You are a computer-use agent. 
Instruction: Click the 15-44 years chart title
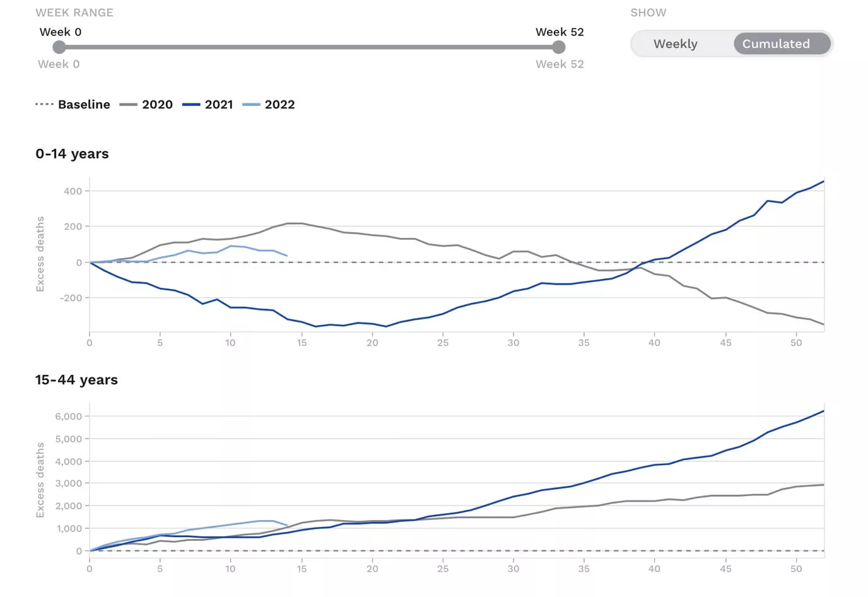[x=76, y=380]
